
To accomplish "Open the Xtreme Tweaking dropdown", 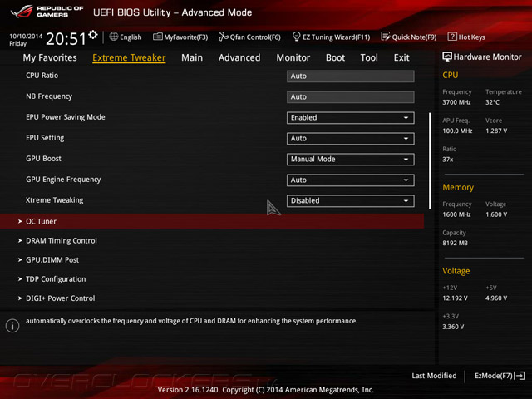I will pos(350,201).
